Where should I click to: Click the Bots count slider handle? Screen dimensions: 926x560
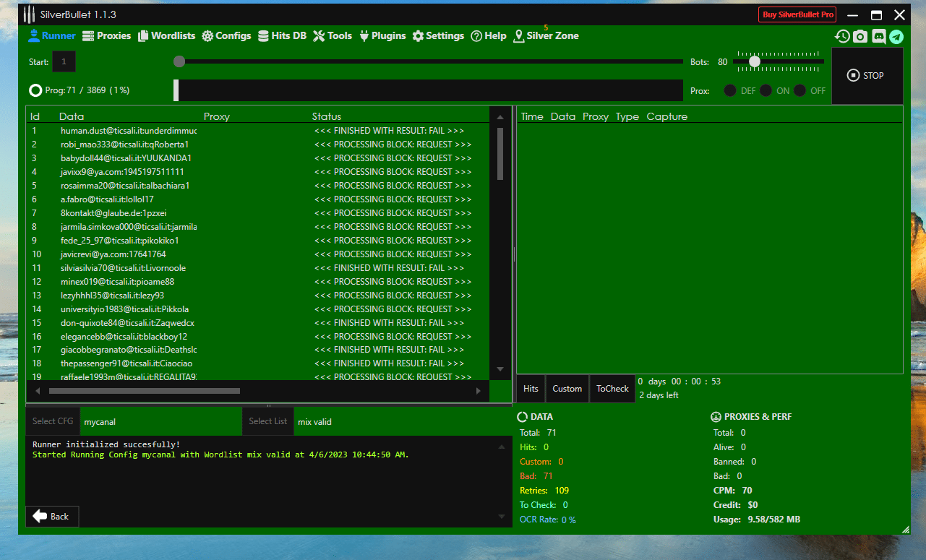[755, 61]
